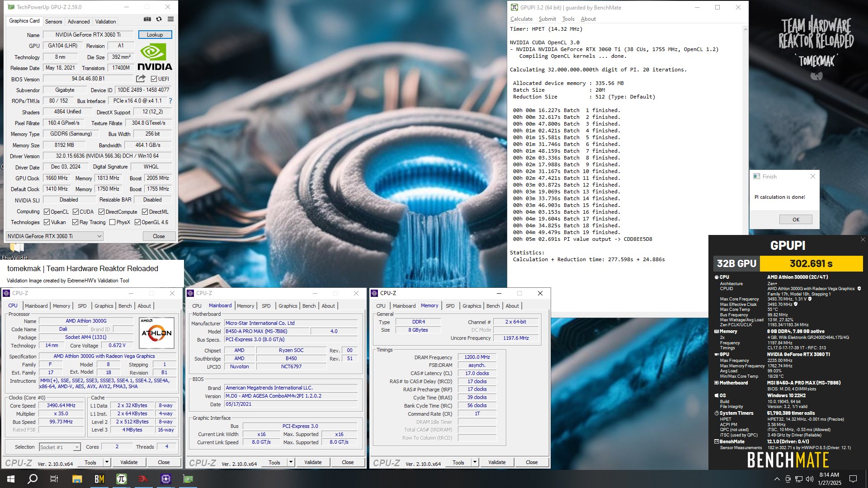Open the GPU selection dropdown in GPU-Z
The width and height of the screenshot is (868, 488).
coord(54,236)
